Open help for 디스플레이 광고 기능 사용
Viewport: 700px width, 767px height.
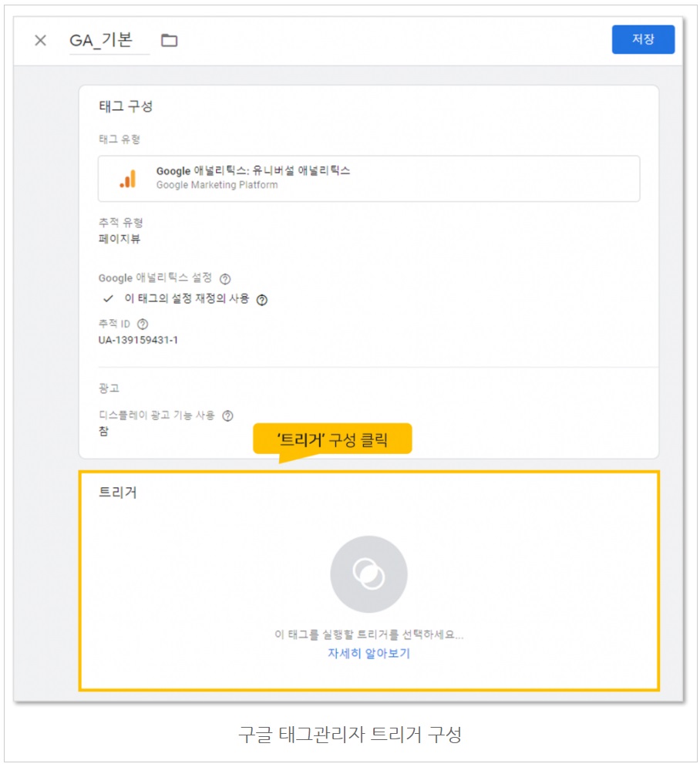pyautogui.click(x=227, y=415)
